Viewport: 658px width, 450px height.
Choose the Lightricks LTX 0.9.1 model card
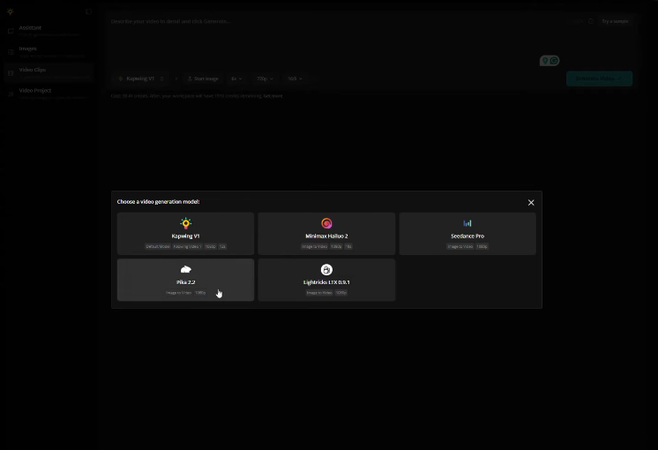[x=326, y=280]
